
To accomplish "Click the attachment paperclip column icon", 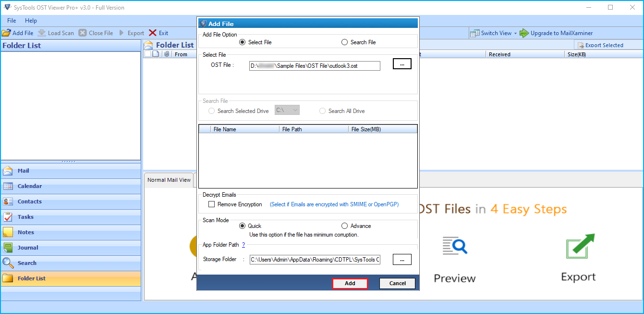I will pos(166,54).
